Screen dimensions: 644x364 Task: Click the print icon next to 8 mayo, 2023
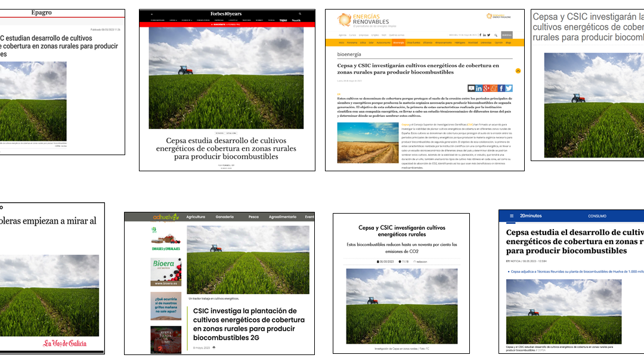point(214,347)
